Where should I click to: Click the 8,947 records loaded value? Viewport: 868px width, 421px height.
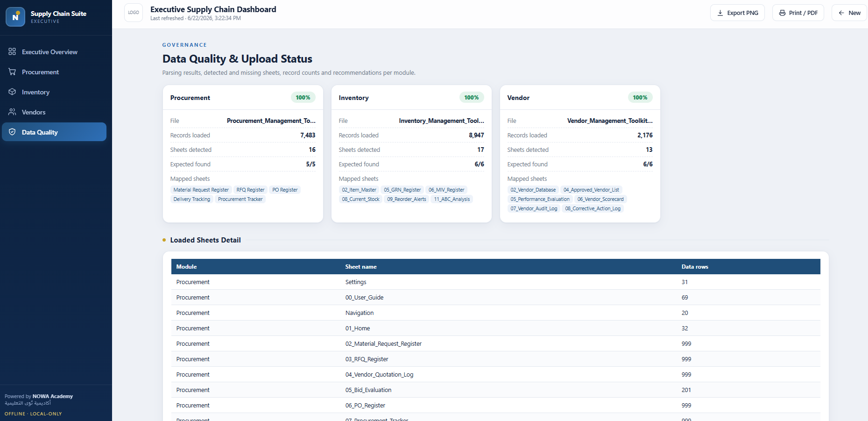pos(476,135)
